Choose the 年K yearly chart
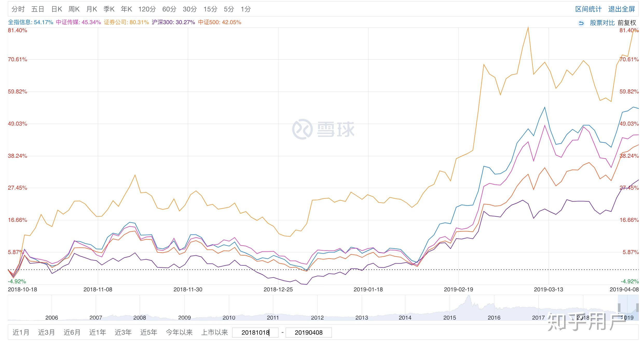This screenshot has width=644, height=344. 126,9
